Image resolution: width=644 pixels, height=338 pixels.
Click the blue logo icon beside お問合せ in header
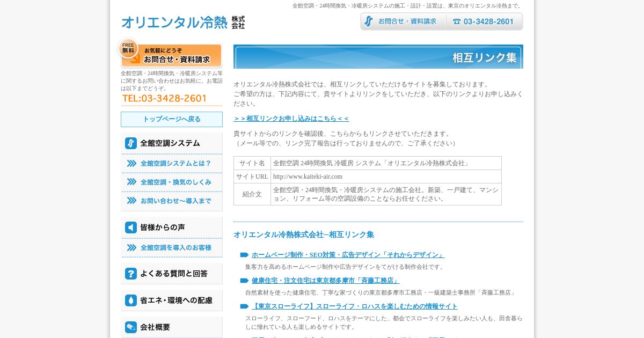pos(369,21)
